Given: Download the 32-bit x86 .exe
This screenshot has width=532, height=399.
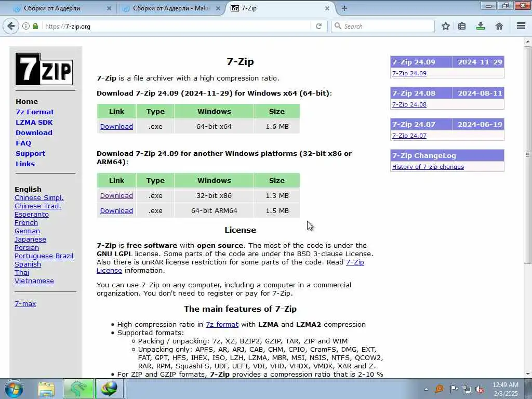Looking at the screenshot, I should [x=116, y=196].
